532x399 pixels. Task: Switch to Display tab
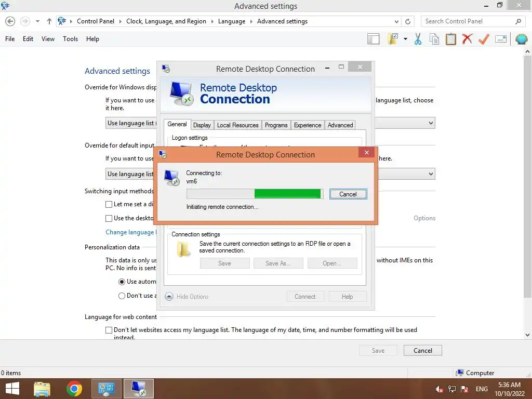click(202, 125)
